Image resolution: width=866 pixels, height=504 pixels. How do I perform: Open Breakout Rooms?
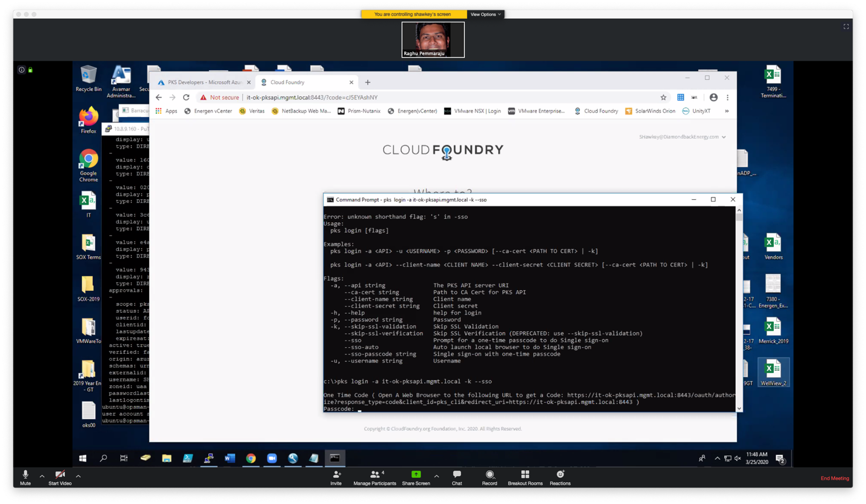(x=525, y=477)
